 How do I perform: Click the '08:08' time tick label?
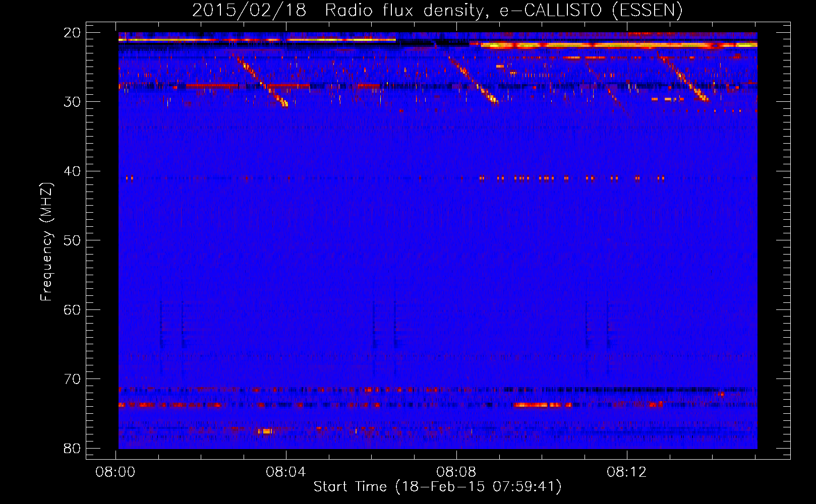coord(456,472)
